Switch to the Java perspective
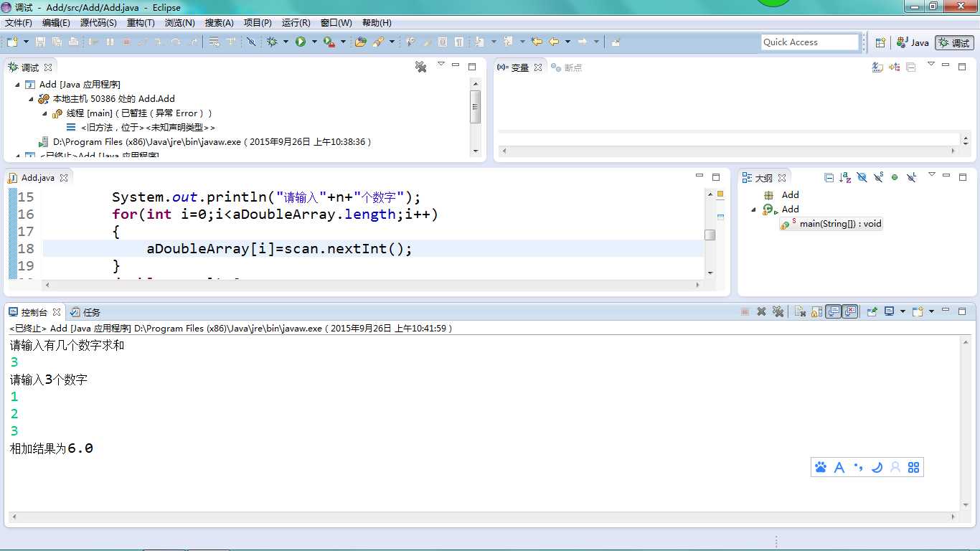 pos(913,42)
